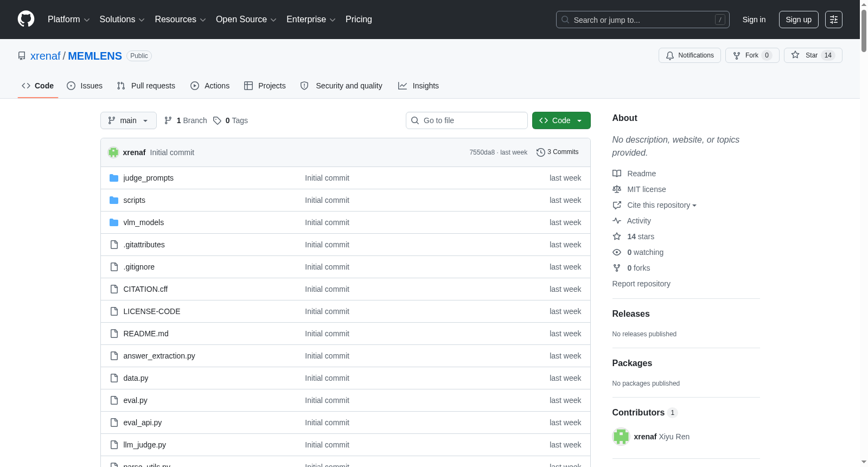Expand the Enterprise menu

pos(311,20)
